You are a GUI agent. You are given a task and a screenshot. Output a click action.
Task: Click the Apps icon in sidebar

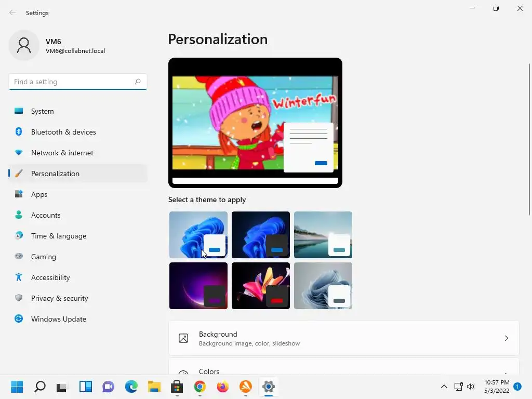click(19, 194)
